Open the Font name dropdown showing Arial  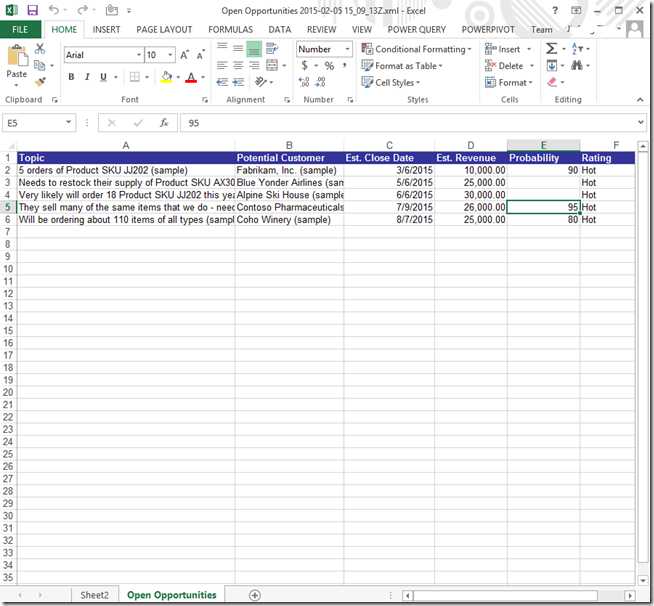(x=139, y=55)
